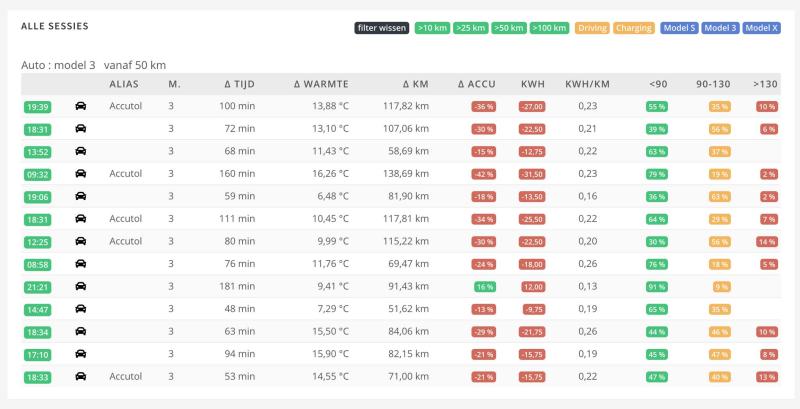This screenshot has height=409, width=800.
Task: Sort table by KWH/KM column header
Action: 587,85
